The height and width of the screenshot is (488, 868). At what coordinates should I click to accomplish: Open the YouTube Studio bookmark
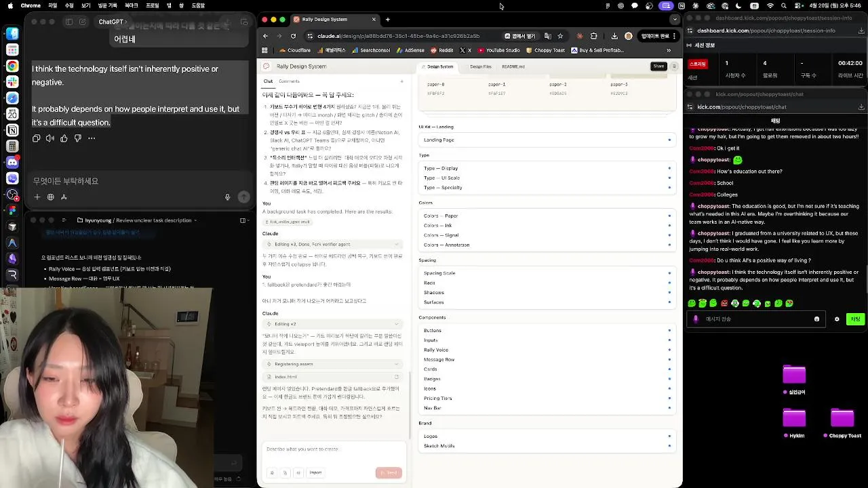(498, 50)
